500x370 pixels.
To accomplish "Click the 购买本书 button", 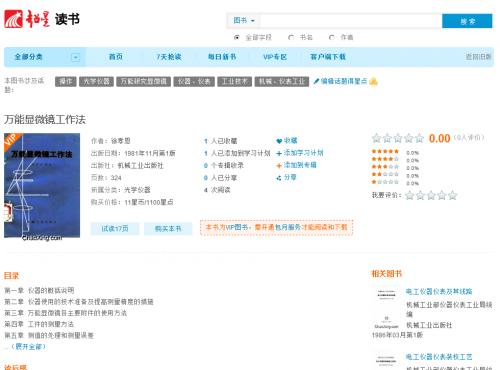I will pos(168,229).
